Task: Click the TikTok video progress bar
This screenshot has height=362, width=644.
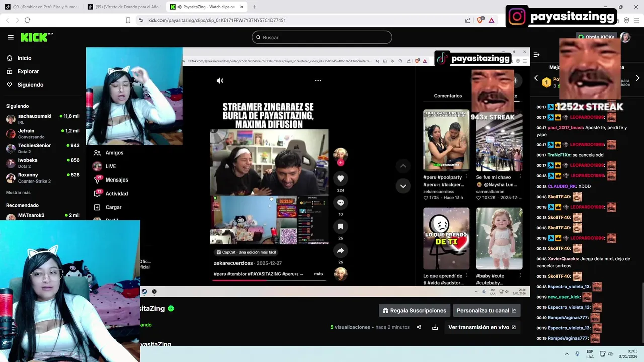Action: click(x=269, y=280)
